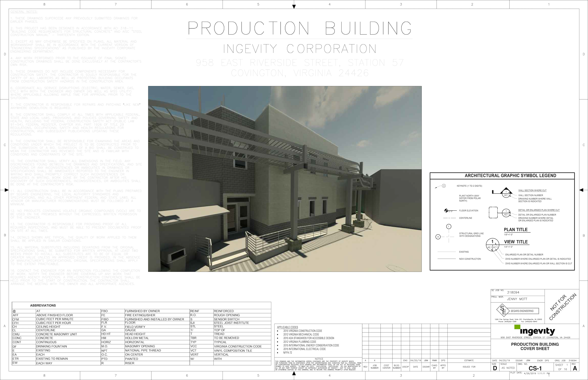Click the large PRODUCTION BUILDING sheet title
The image size is (588, 380).
[300, 28]
